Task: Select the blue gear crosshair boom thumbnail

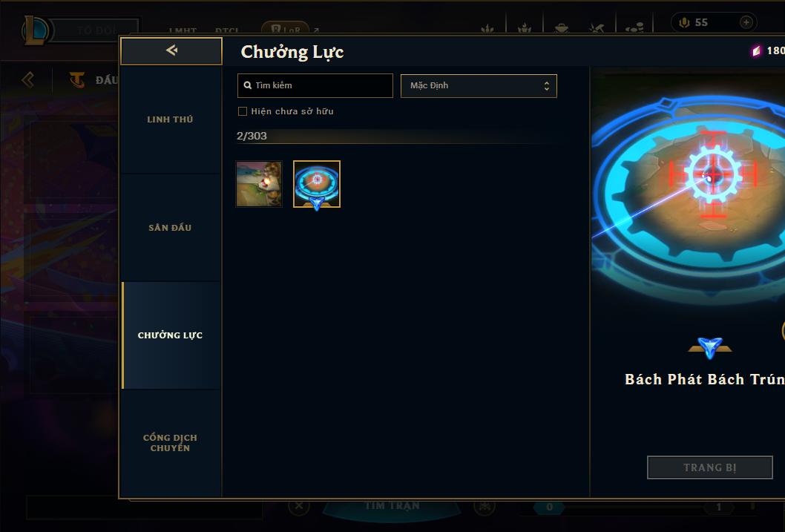Action: click(x=316, y=184)
